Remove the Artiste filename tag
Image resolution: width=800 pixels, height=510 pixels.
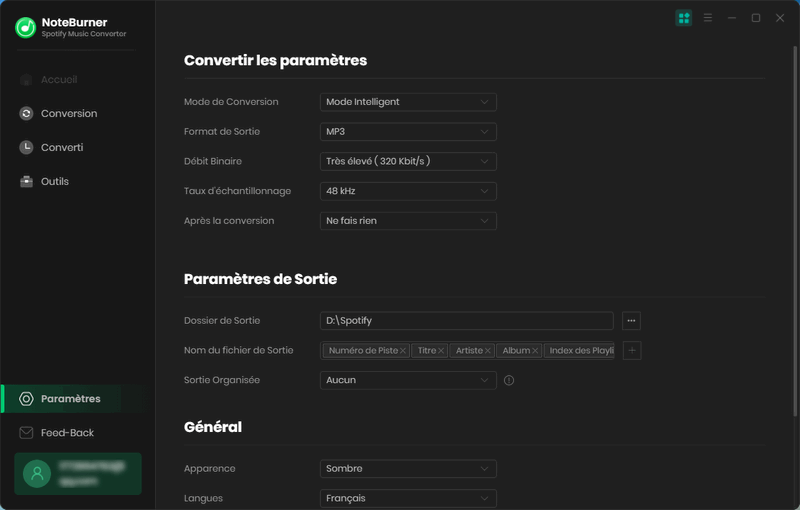tap(488, 351)
